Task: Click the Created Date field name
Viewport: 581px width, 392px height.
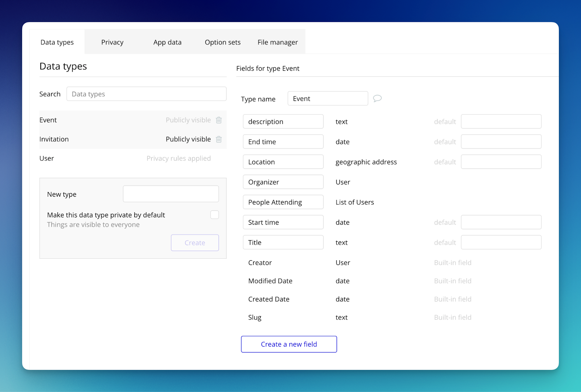Action: [269, 299]
